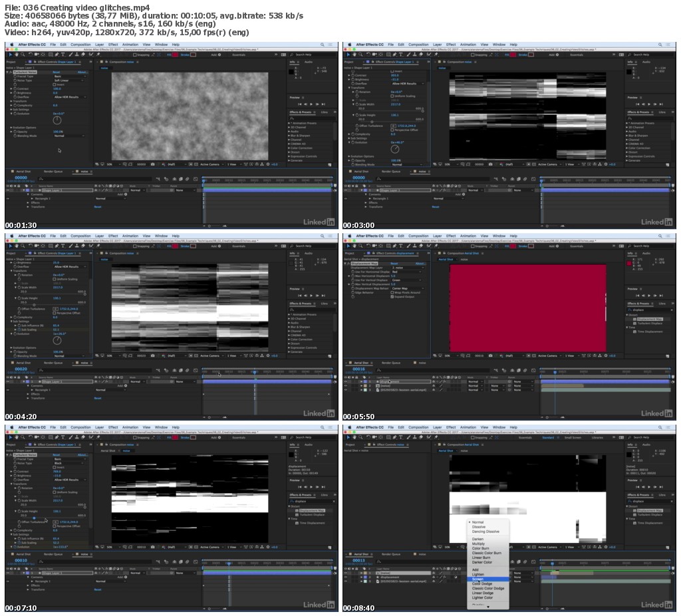Open the Blending Mode dropdown in the 00:01:30 effect controls

tap(70, 136)
